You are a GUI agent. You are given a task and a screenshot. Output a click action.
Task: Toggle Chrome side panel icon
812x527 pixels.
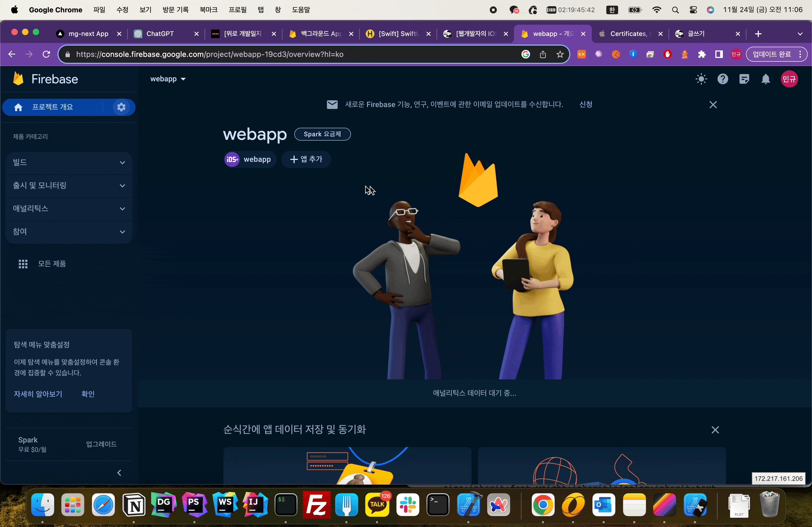click(719, 54)
